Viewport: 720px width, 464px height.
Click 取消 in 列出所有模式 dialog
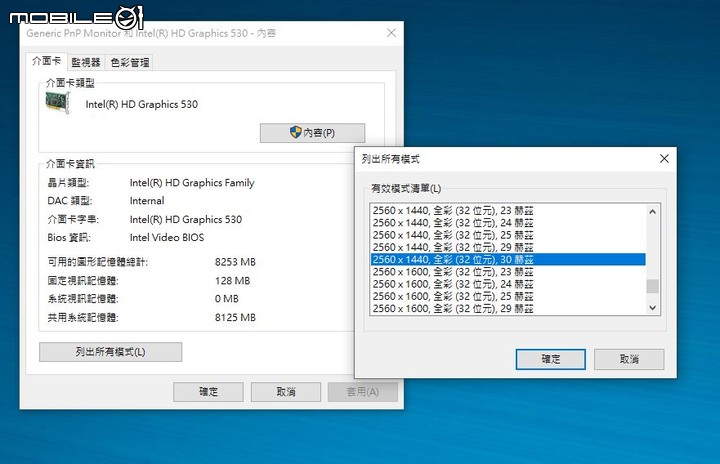[629, 359]
